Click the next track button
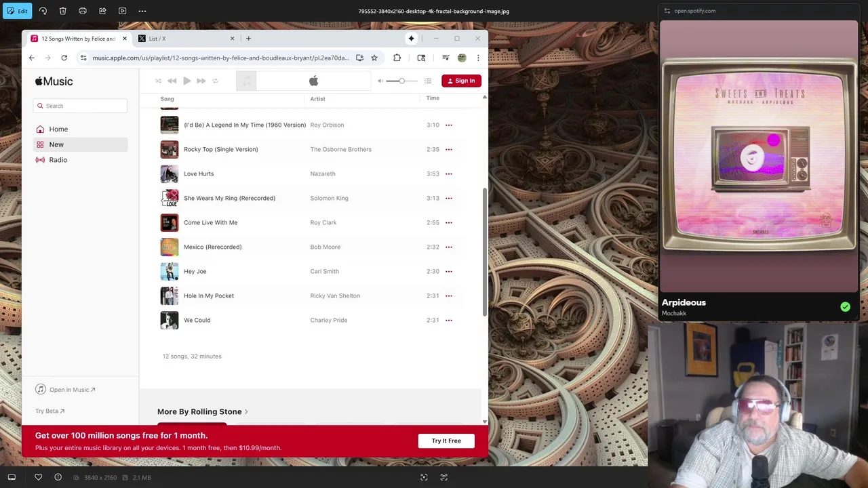 pyautogui.click(x=201, y=81)
